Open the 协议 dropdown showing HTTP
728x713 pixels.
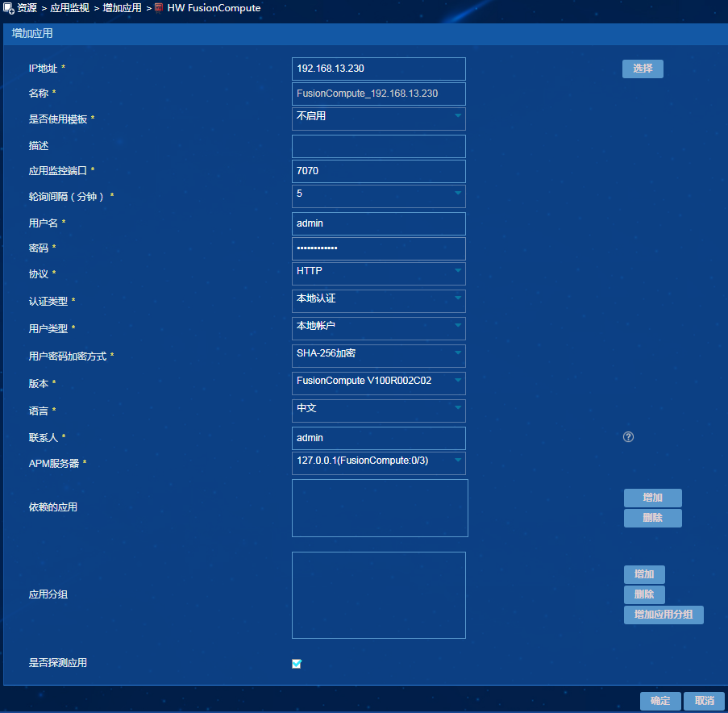click(378, 273)
